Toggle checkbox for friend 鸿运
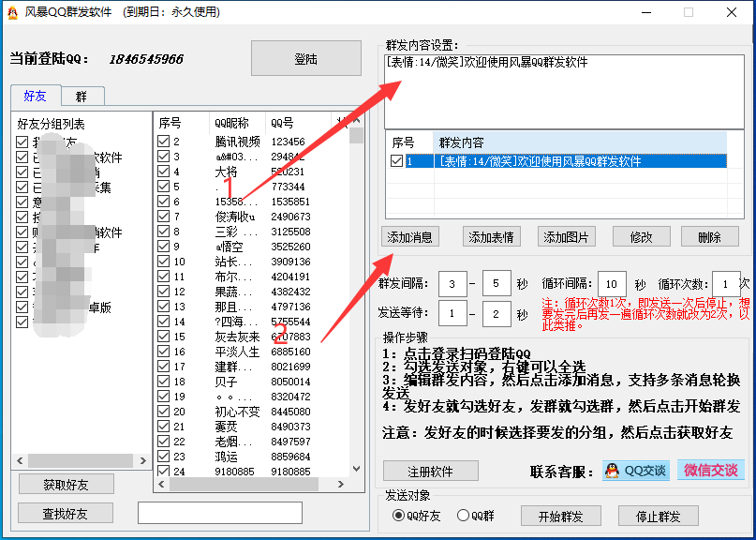The image size is (756, 540). click(163, 456)
